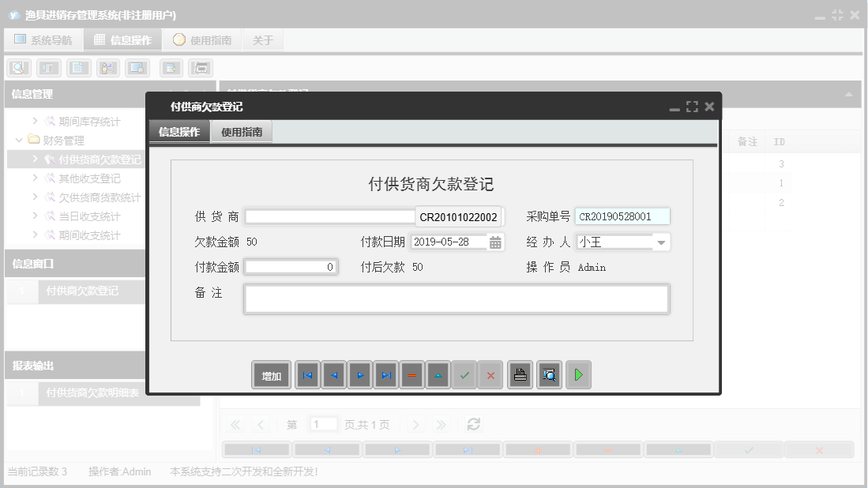The image size is (868, 488).
Task: Click the edit record triangle icon
Action: tap(438, 375)
